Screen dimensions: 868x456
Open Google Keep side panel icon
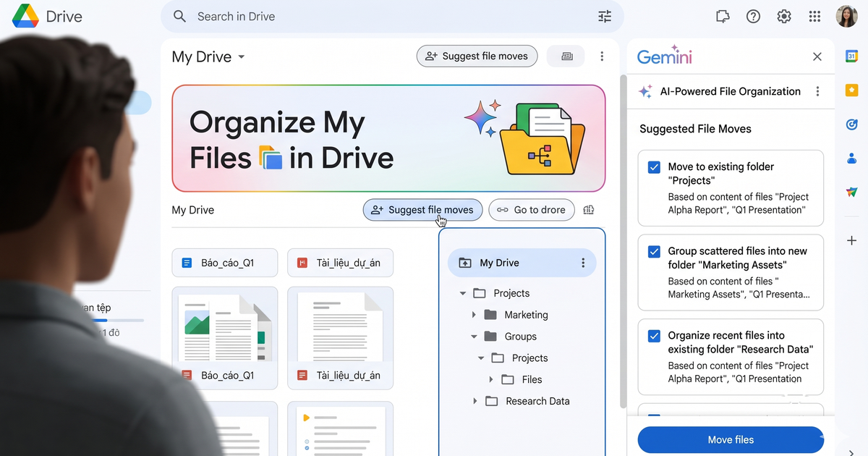852,90
